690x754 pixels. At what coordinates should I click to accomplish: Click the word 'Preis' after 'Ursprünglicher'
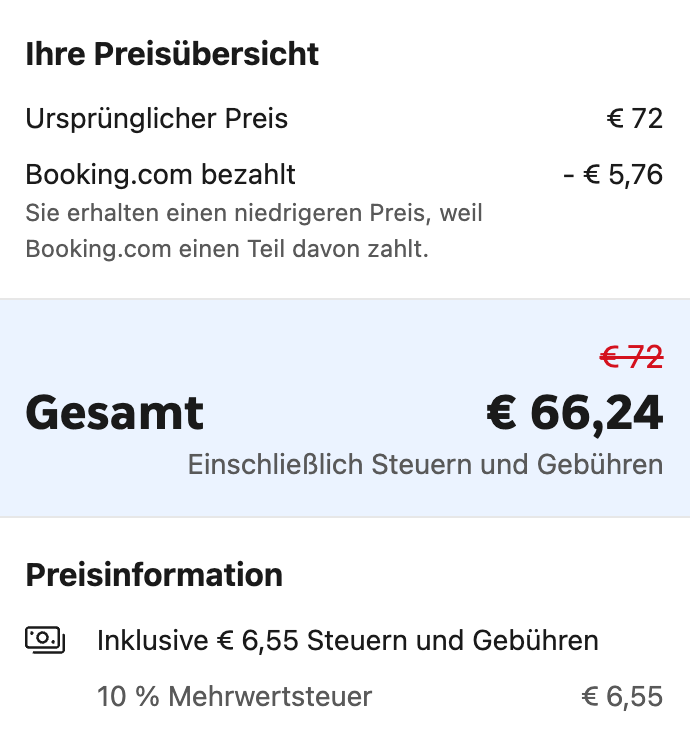(x=256, y=119)
